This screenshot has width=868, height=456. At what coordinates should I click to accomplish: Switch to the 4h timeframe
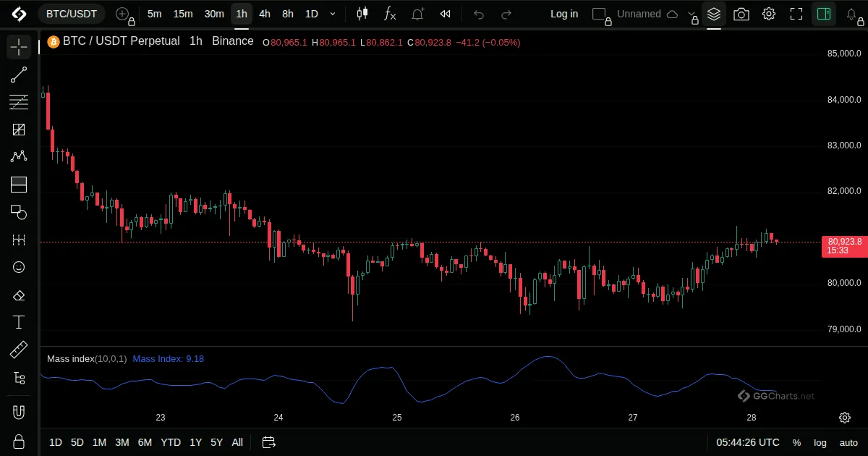pos(265,14)
